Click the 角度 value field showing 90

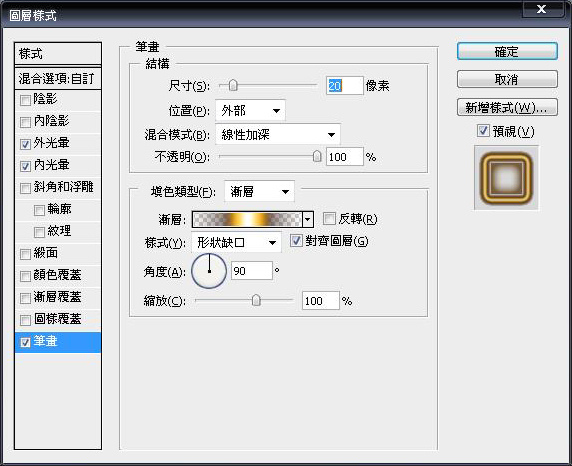click(x=252, y=271)
